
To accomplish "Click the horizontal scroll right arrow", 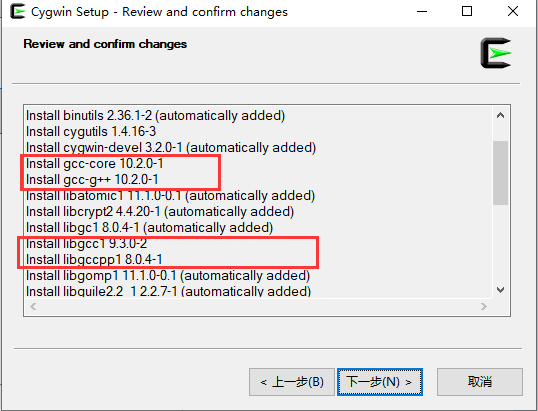I will click(x=483, y=306).
